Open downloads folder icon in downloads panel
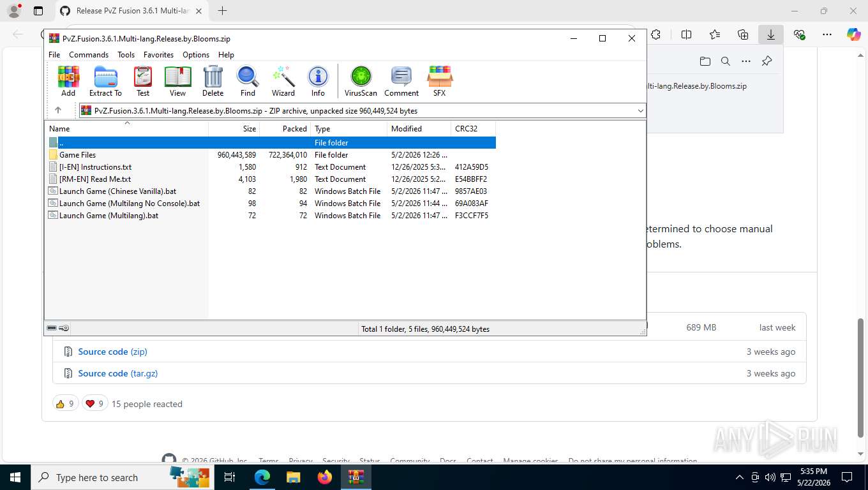The image size is (868, 490). coord(705,61)
